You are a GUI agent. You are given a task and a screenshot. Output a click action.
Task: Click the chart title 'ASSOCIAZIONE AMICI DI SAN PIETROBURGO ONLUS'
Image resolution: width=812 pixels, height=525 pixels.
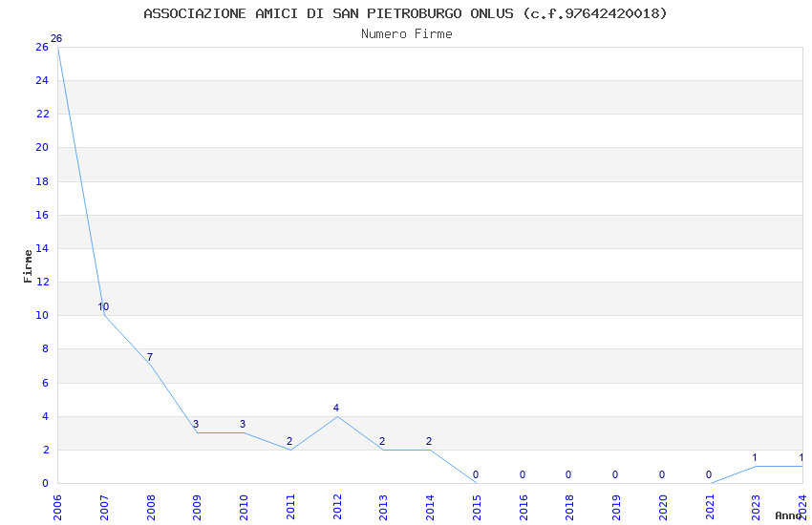coord(329,13)
